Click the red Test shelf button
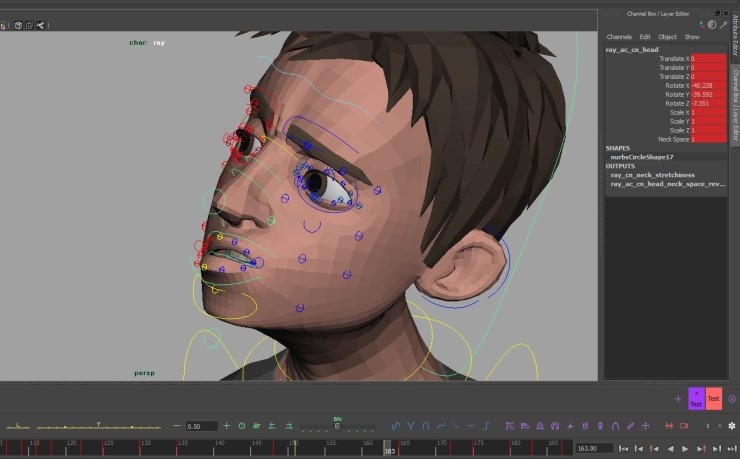 pyautogui.click(x=713, y=399)
